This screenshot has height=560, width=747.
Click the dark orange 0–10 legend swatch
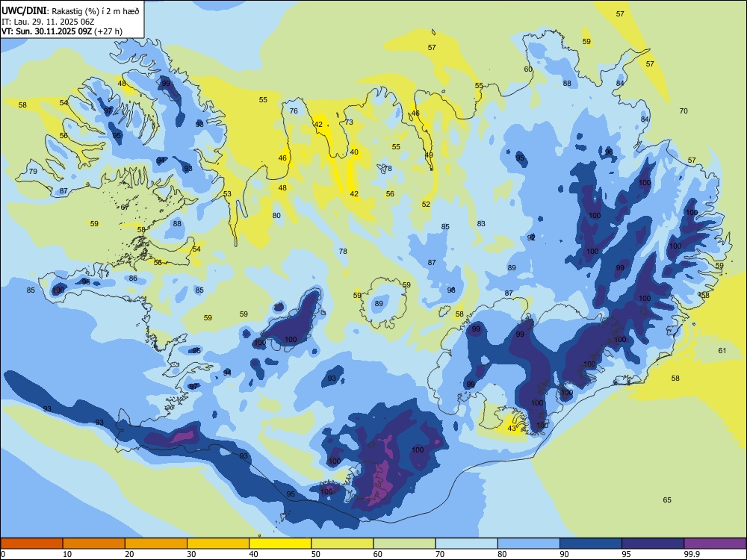(x=31, y=544)
